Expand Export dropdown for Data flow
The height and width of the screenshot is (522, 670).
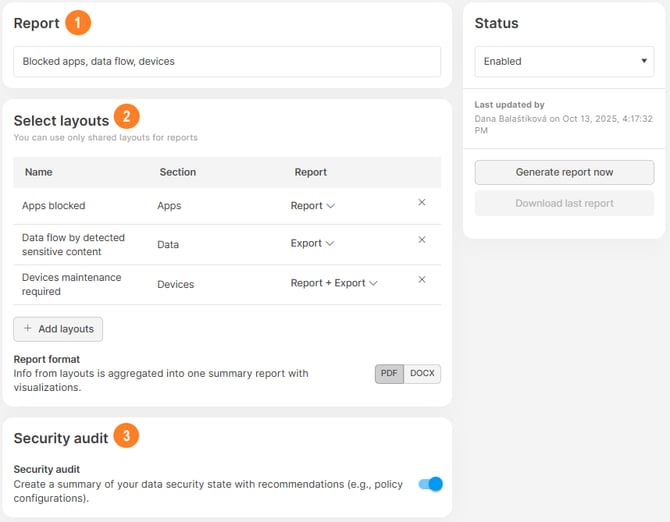pos(312,243)
